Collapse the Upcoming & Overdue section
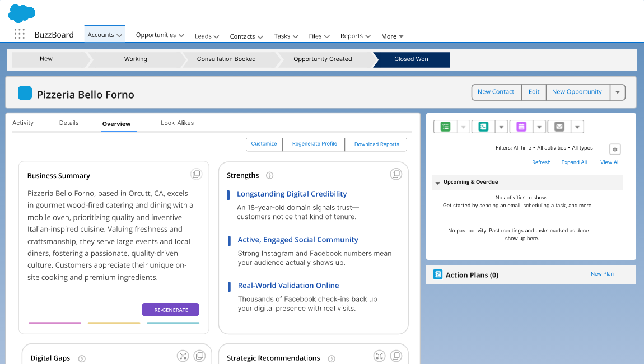 coord(438,183)
